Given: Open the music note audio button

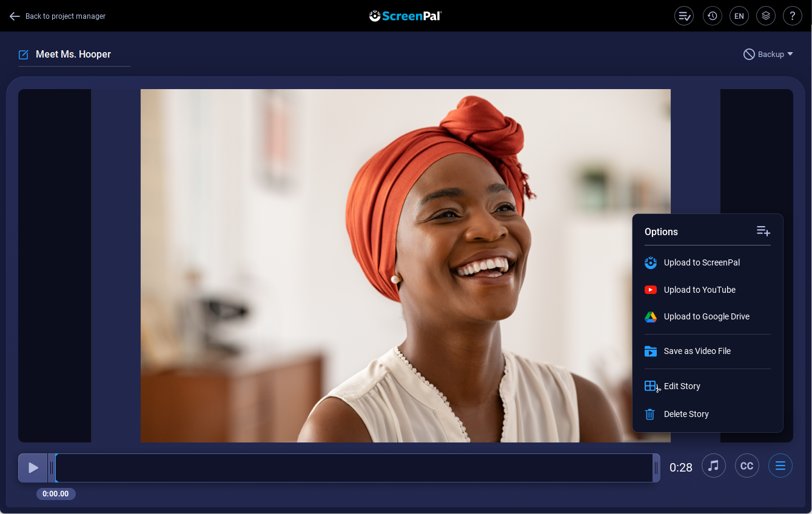Looking at the screenshot, I should (714, 466).
